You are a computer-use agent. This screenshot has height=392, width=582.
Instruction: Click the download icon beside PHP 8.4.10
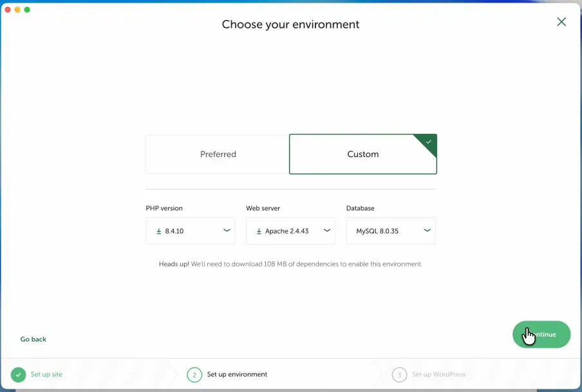(158, 231)
